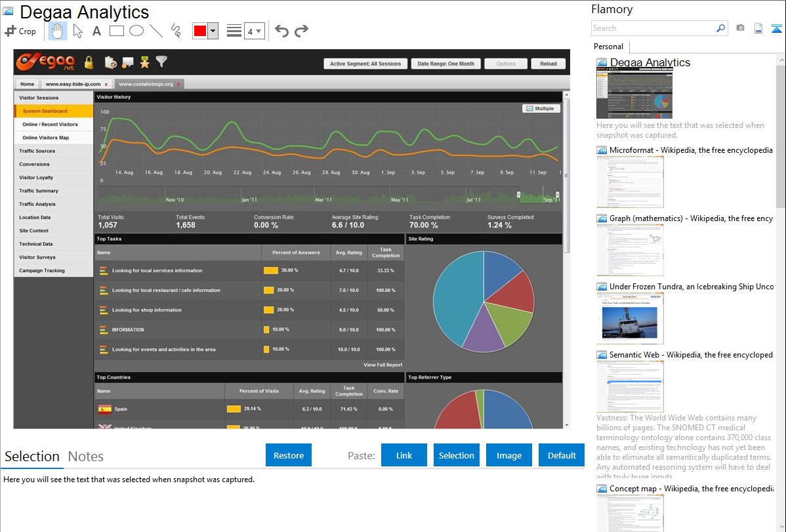
Task: Pick the ellipse shape tool
Action: tap(136, 31)
